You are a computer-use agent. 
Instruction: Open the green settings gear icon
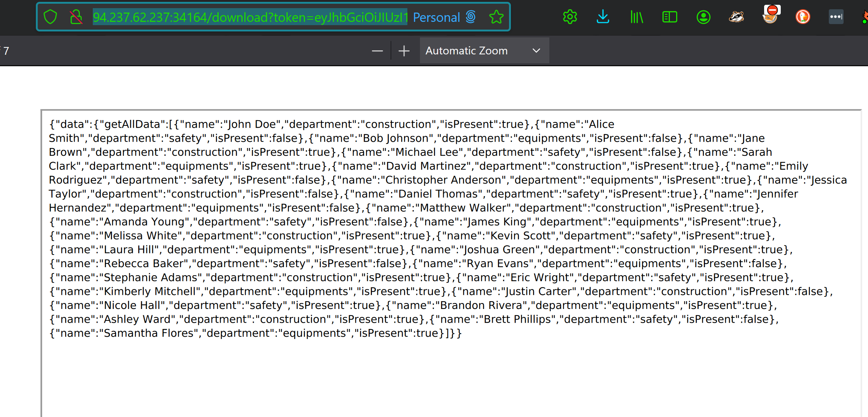[570, 17]
